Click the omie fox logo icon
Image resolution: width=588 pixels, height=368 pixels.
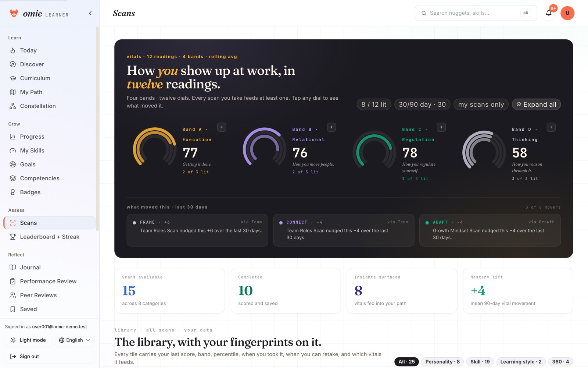click(x=14, y=13)
